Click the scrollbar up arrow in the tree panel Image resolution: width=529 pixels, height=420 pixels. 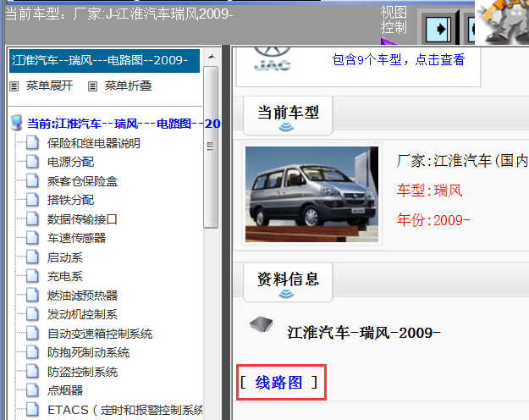[212, 57]
